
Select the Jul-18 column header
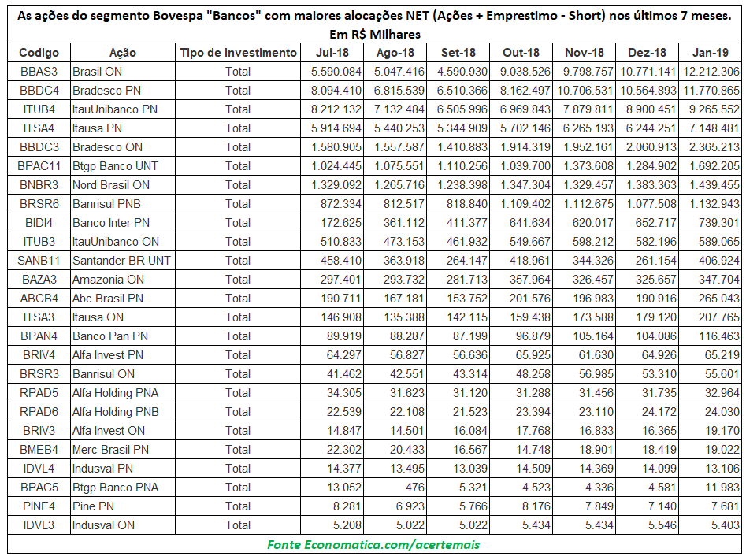tap(332, 53)
